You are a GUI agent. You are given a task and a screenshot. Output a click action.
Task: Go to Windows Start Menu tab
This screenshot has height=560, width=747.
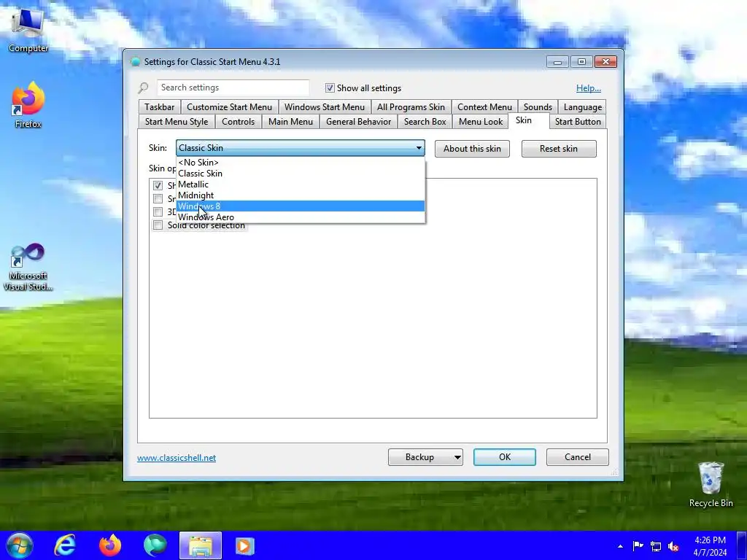click(x=325, y=107)
